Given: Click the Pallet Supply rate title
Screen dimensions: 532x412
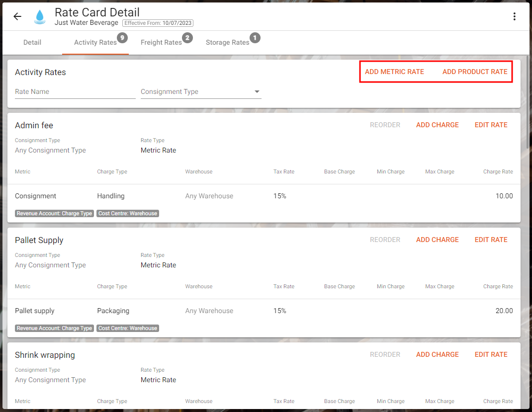Looking at the screenshot, I should [x=39, y=241].
